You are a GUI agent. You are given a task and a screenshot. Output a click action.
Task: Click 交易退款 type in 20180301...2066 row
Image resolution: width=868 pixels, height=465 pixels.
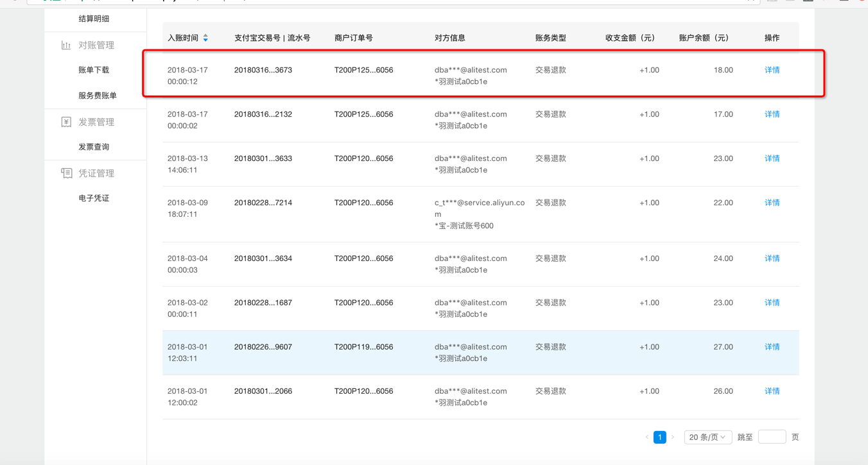551,391
